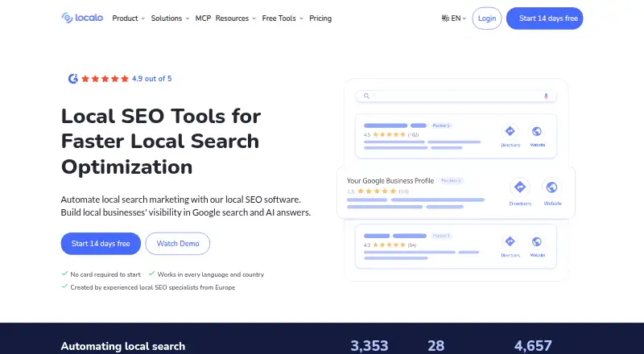
Task: Click Directions icon in Position 1 card
Action: pyautogui.click(x=510, y=131)
